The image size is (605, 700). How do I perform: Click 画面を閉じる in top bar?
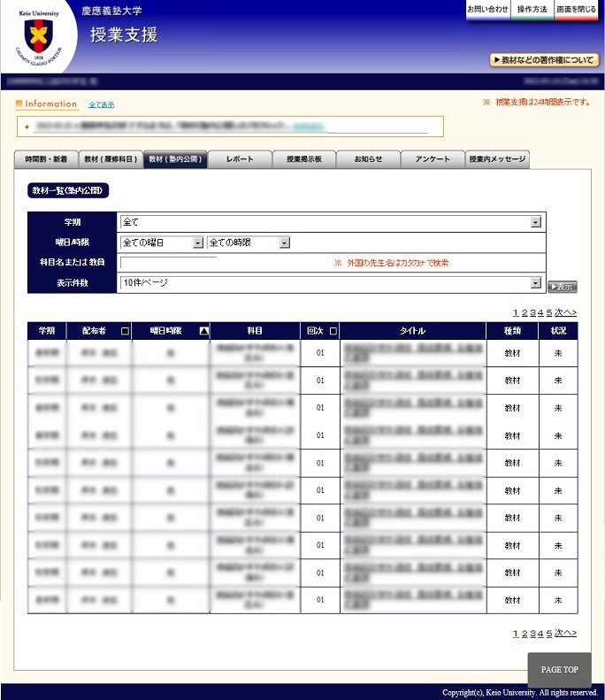click(577, 9)
